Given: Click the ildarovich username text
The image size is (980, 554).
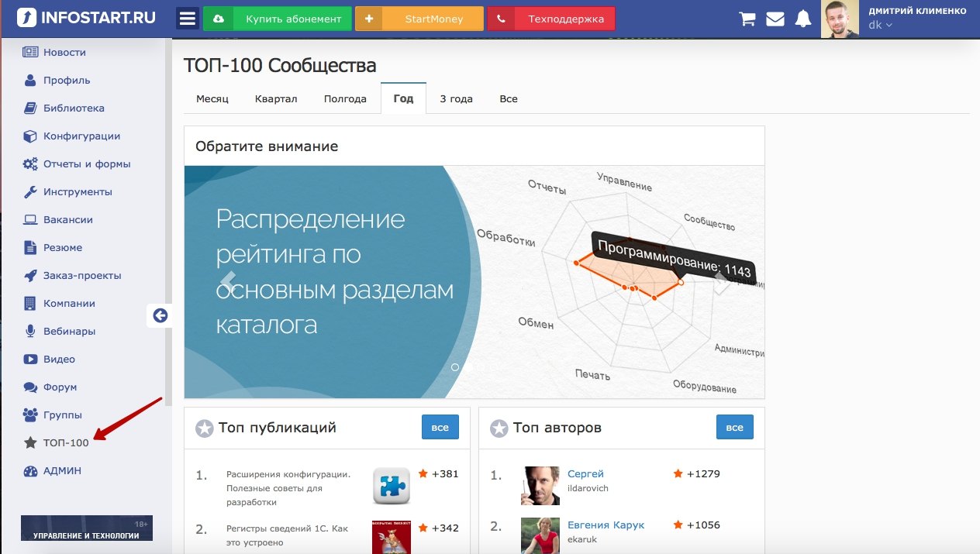Looking at the screenshot, I should (x=588, y=488).
